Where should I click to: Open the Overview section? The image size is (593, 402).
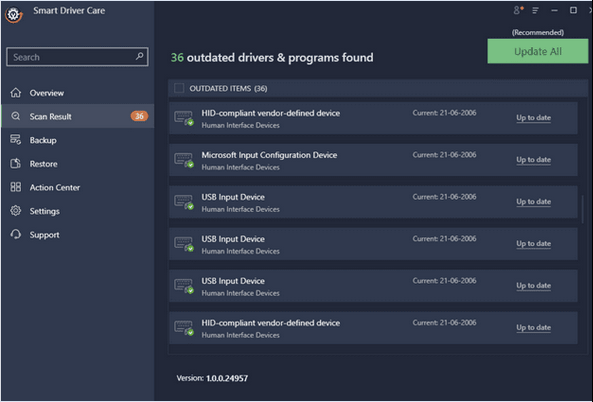(78, 93)
